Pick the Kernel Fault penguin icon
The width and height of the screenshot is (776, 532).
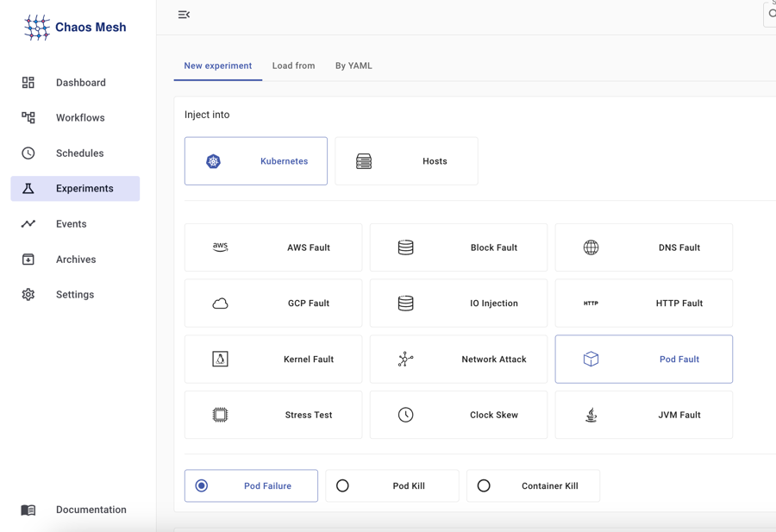point(221,360)
